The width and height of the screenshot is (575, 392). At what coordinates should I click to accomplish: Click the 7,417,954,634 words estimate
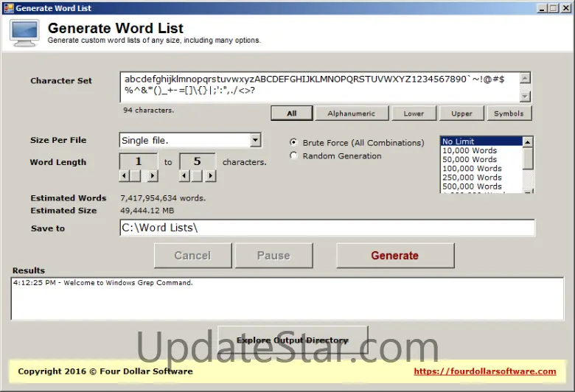tap(163, 198)
